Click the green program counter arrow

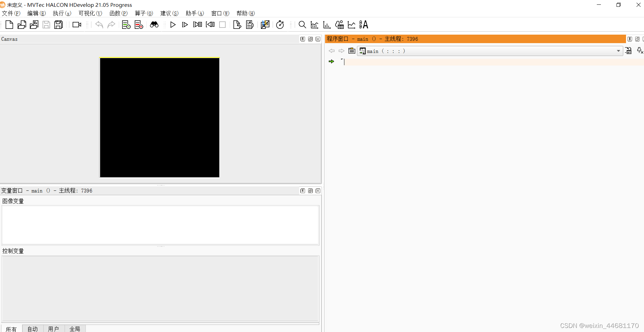[332, 61]
